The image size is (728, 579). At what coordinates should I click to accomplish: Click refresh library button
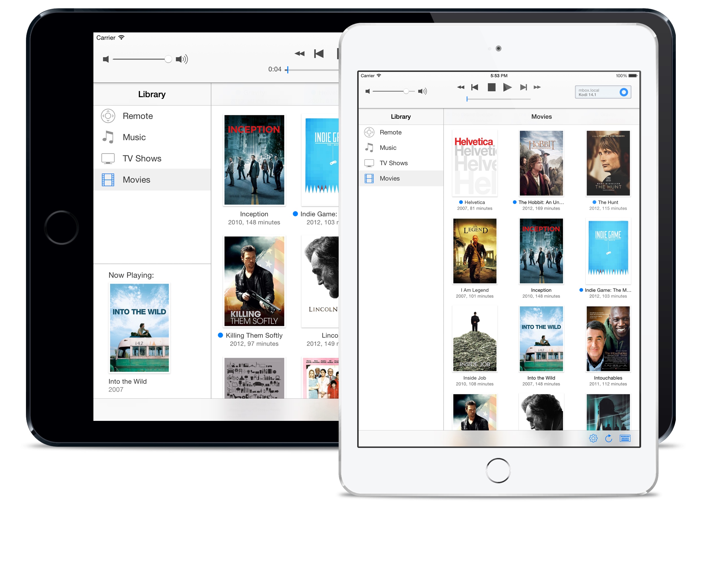[x=609, y=438]
